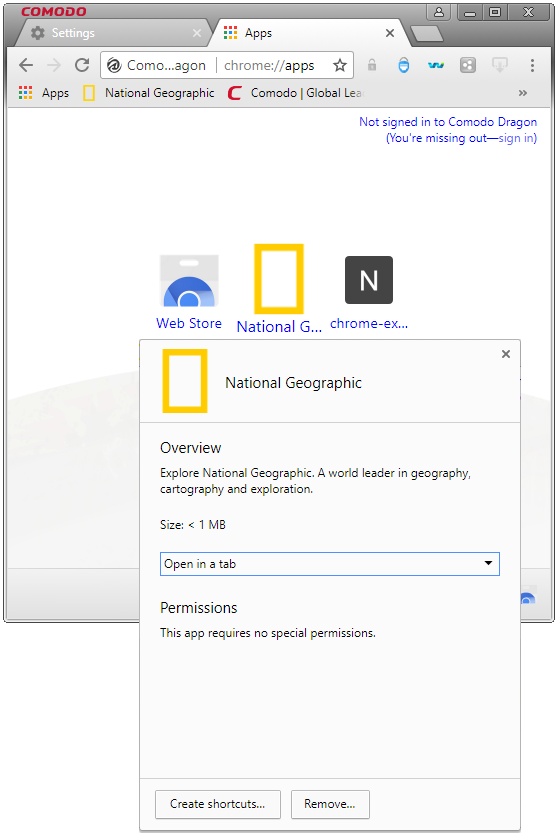Click the forward navigation arrow
Image resolution: width=558 pixels, height=833 pixels.
coord(54,65)
